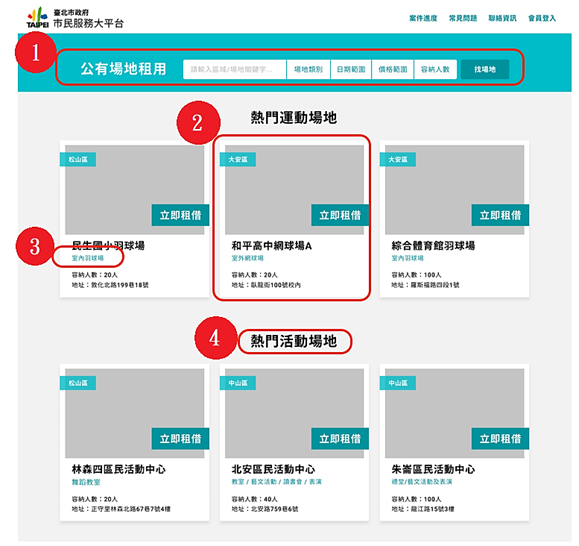Open the 綜合體育館羽球場 venue title
579x546 pixels.
point(433,245)
